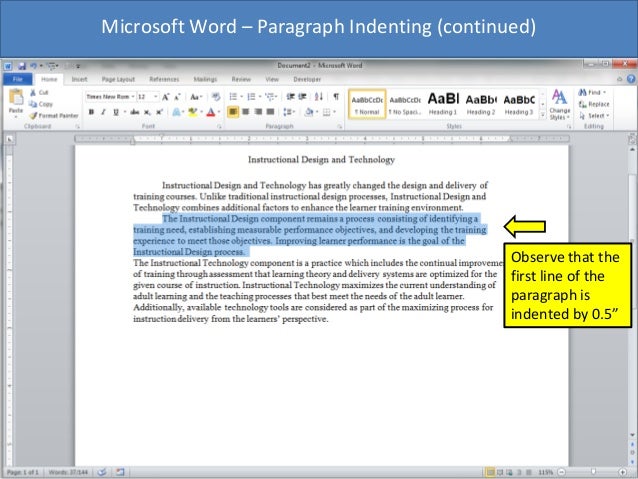Screen dimensions: 638x479
Task: Undo the last action
Action: point(33,66)
